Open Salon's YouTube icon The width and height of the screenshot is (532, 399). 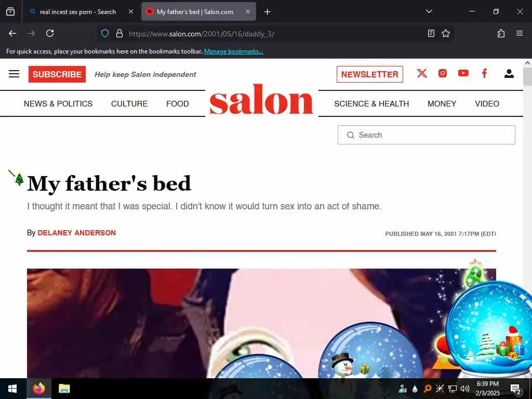pyautogui.click(x=463, y=73)
